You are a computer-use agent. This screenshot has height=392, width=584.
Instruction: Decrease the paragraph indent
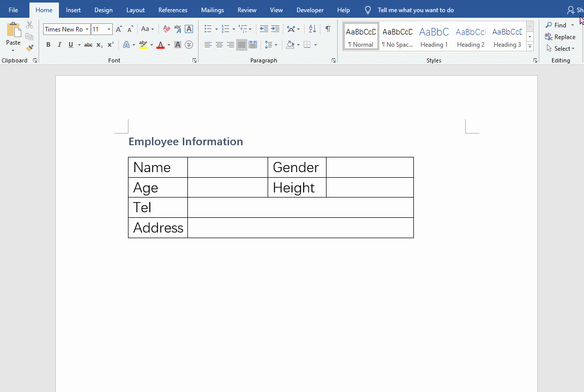264,28
